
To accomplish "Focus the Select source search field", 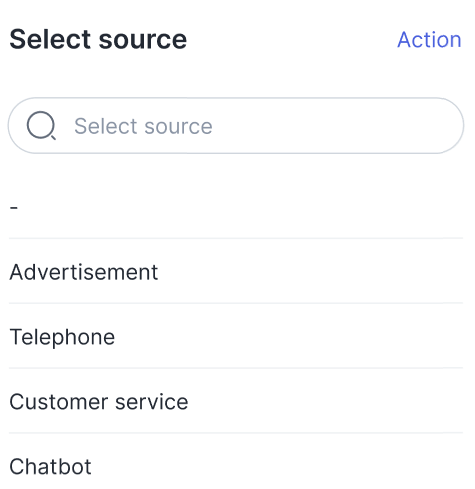I will [236, 126].
